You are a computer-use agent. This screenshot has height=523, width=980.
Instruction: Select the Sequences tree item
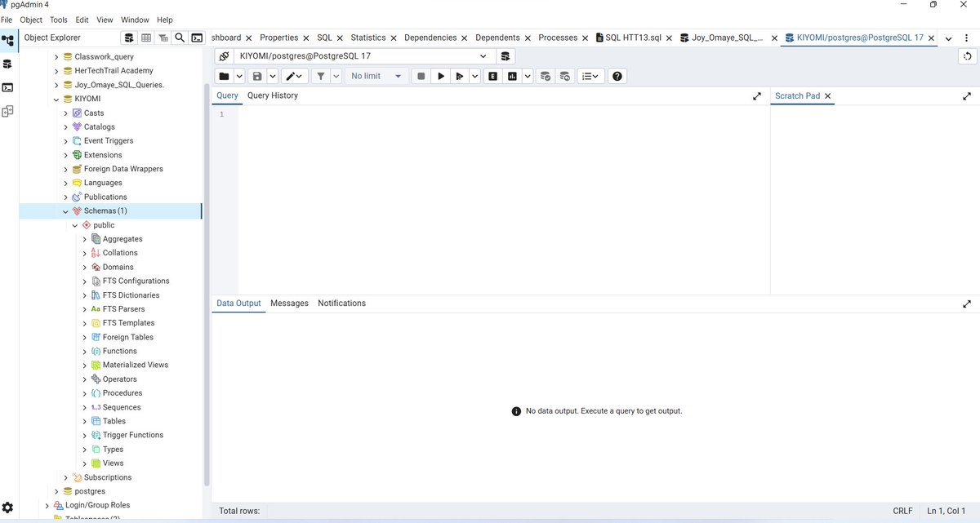point(122,407)
